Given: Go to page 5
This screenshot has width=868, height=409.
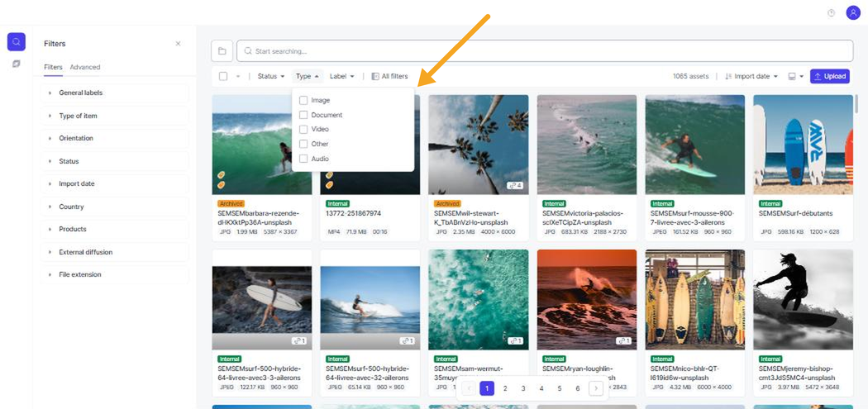Looking at the screenshot, I should 560,388.
